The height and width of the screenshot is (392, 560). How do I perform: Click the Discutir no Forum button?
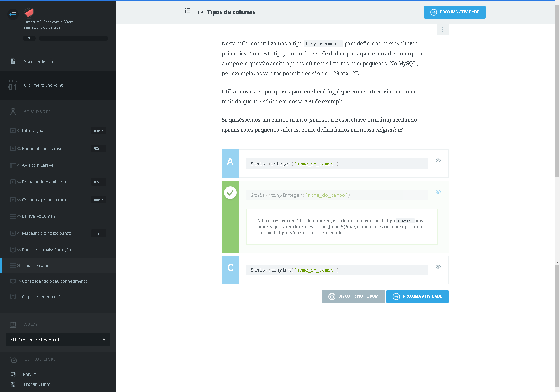tap(353, 297)
